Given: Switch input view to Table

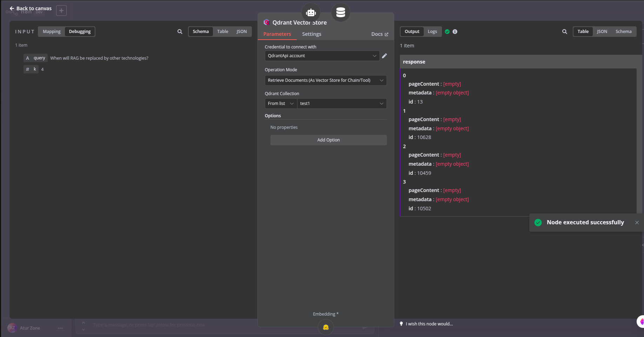Looking at the screenshot, I should pos(222,32).
